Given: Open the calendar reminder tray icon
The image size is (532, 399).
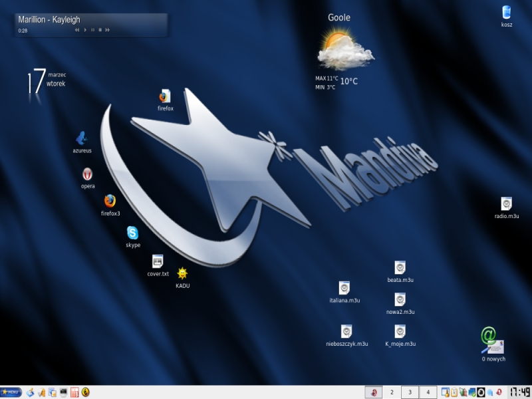Looking at the screenshot, I should (445, 392).
